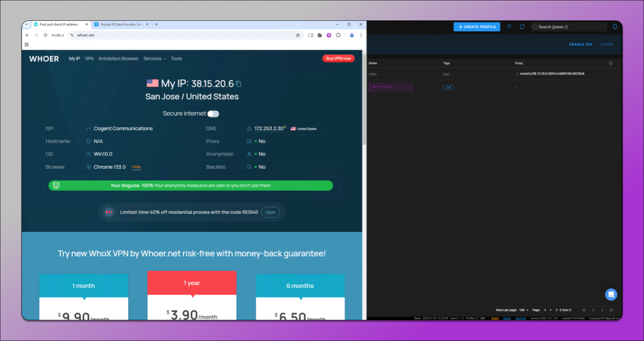Bookmark this page with the star icon
Image resolution: width=644 pixels, height=341 pixels.
click(x=298, y=35)
